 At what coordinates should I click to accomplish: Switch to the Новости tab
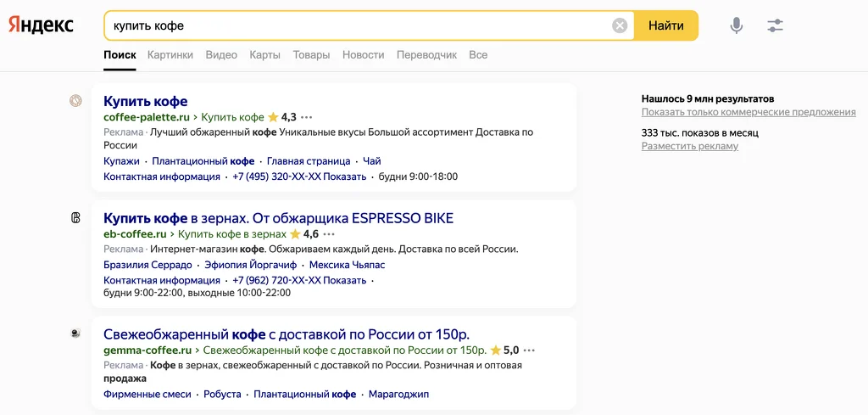(x=363, y=55)
